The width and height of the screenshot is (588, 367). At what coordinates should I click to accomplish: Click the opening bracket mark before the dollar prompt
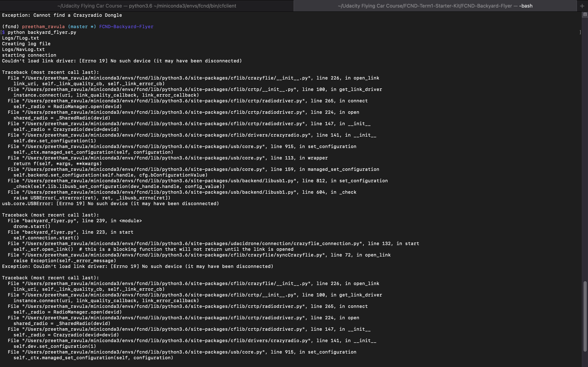[1, 32]
